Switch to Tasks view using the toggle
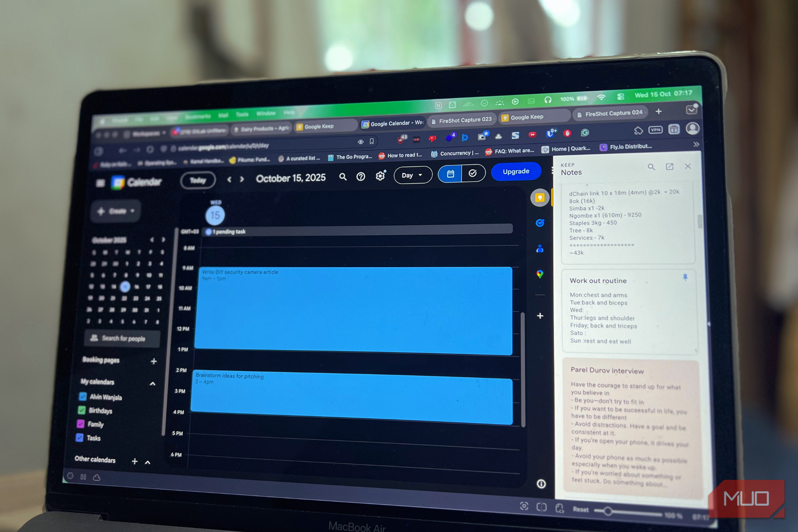798x532 pixels. point(473,173)
